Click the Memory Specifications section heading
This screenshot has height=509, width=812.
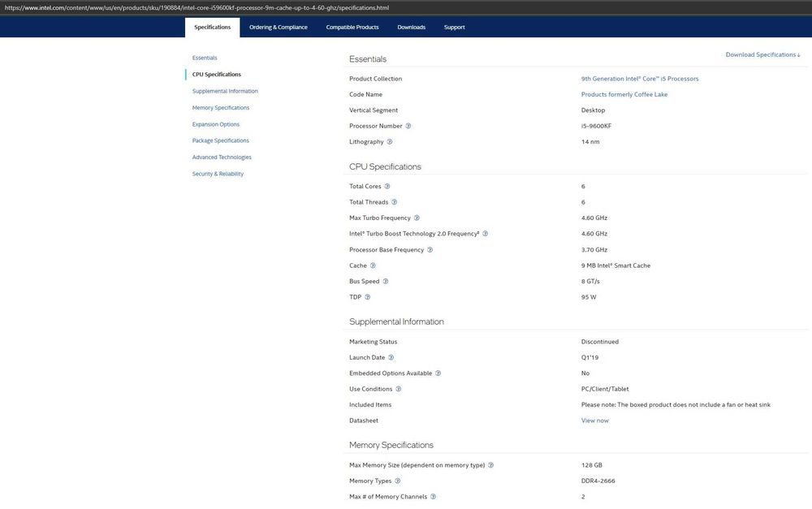(x=391, y=446)
